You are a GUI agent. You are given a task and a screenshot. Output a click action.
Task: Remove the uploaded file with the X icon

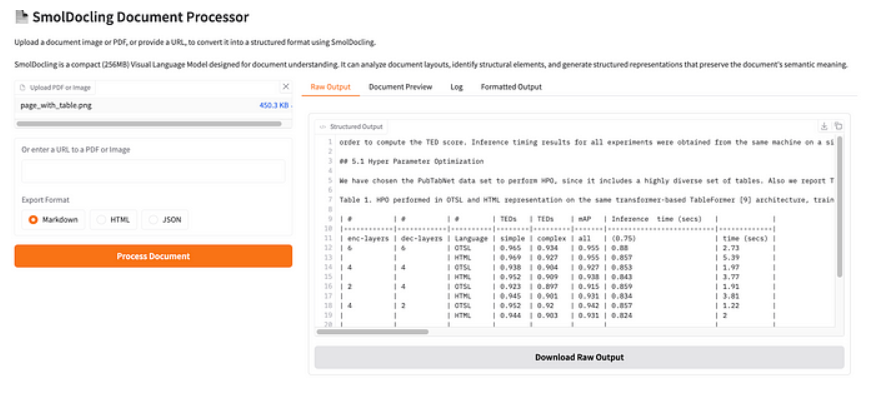[x=286, y=86]
